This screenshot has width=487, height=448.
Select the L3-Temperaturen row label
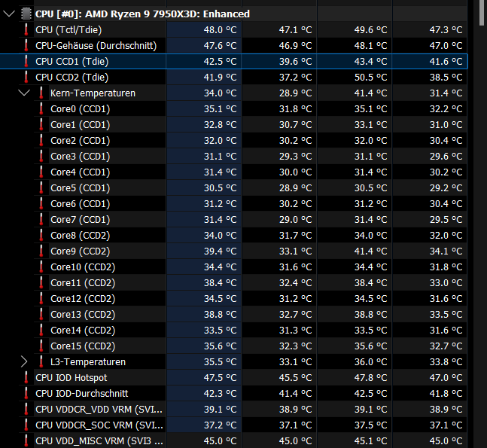click(88, 362)
